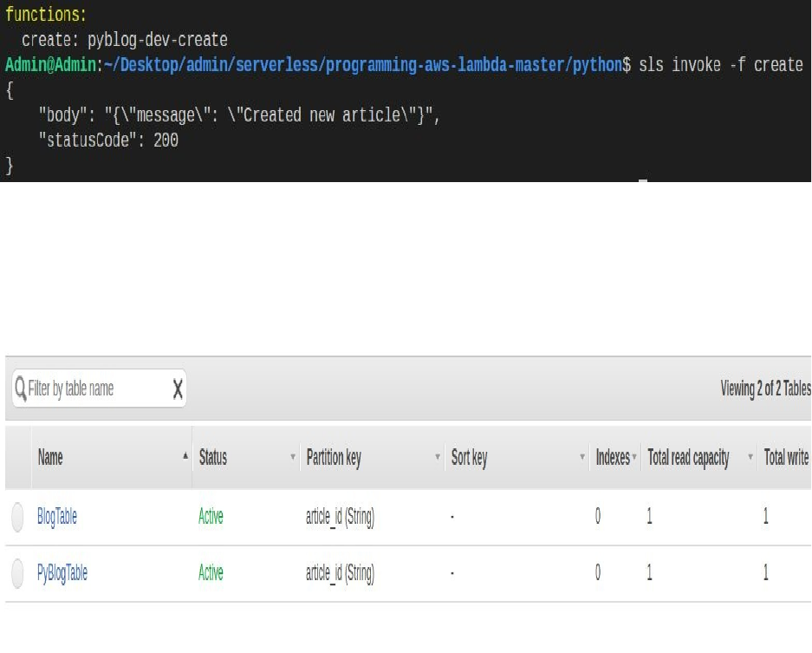The height and width of the screenshot is (653, 812).
Task: Click the magnifier icon in the filter box
Action: 20,389
